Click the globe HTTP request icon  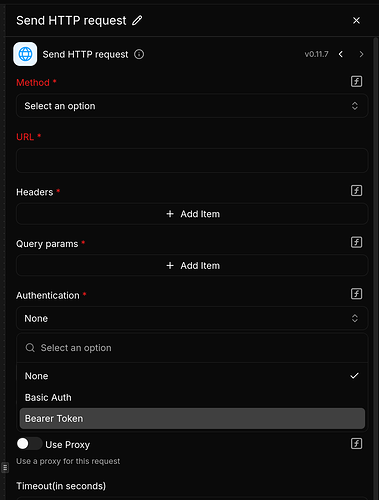click(x=25, y=54)
